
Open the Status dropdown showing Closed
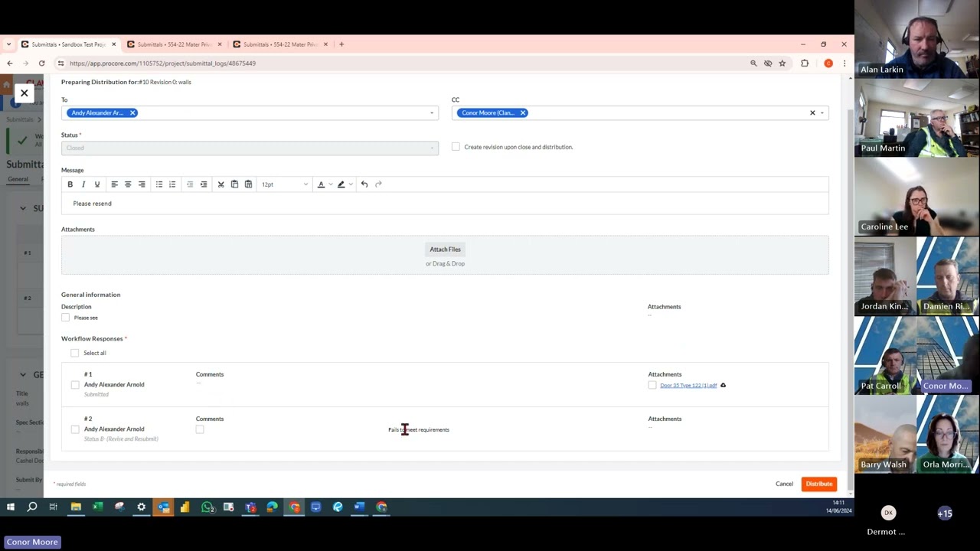(250, 148)
